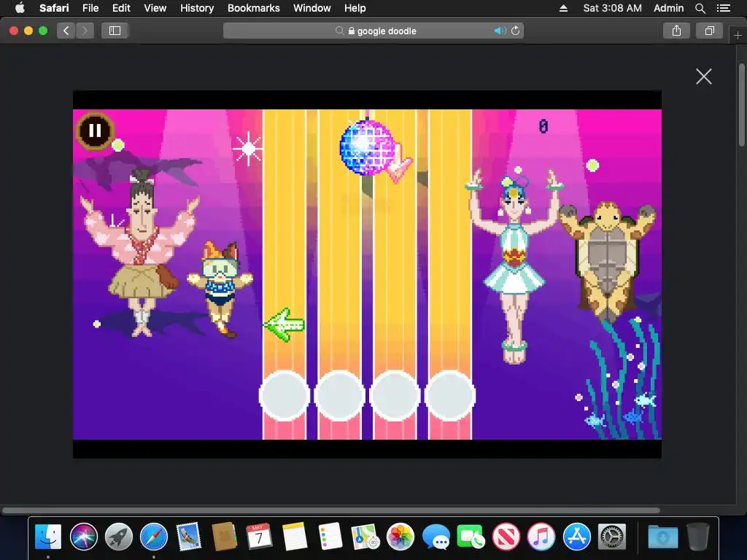The height and width of the screenshot is (560, 747).
Task: Open the Admin user menu
Action: pos(668,8)
